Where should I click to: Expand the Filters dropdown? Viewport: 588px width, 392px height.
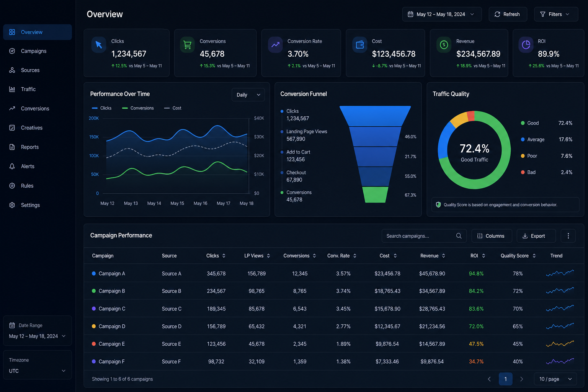click(x=556, y=14)
